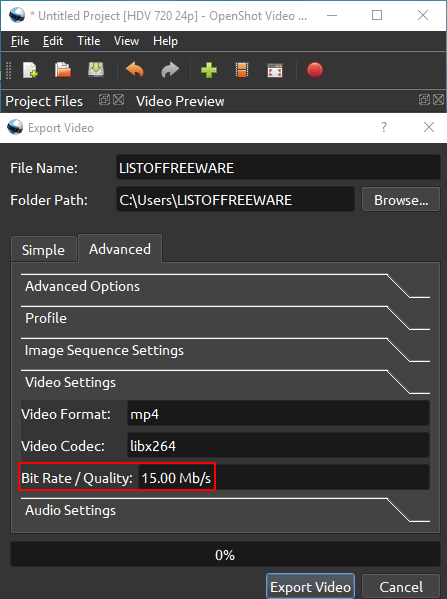Click the Export Video button

tap(310, 586)
